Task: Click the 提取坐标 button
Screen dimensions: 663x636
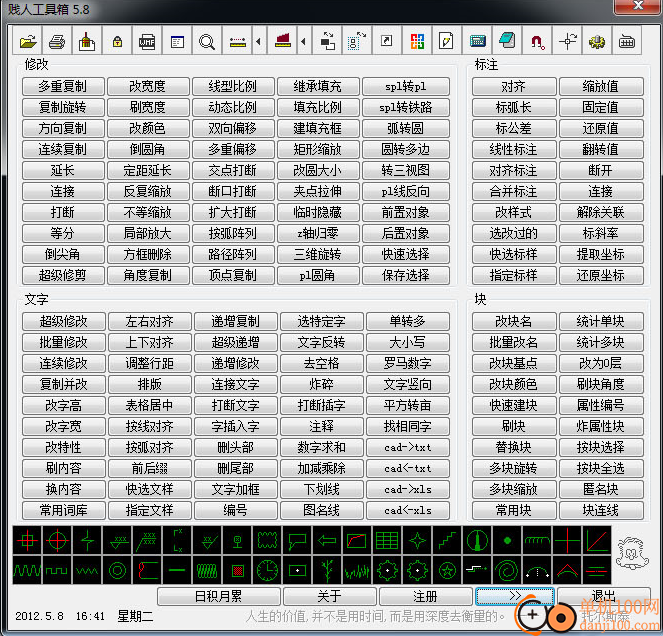Action: (601, 254)
